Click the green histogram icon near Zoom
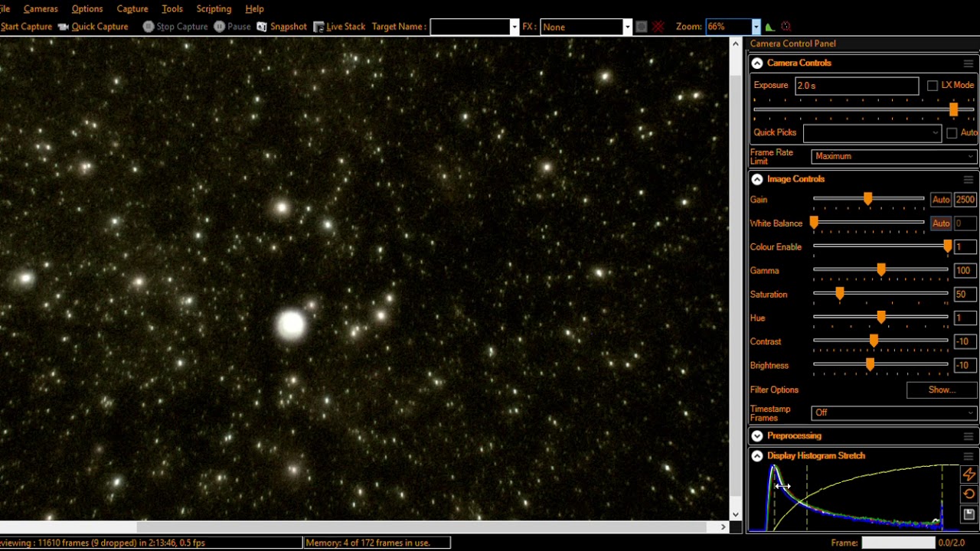The width and height of the screenshot is (980, 551). 769,27
